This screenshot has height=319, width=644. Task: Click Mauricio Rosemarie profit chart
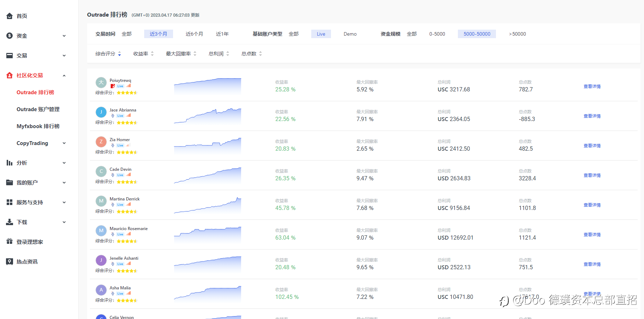[208, 234]
